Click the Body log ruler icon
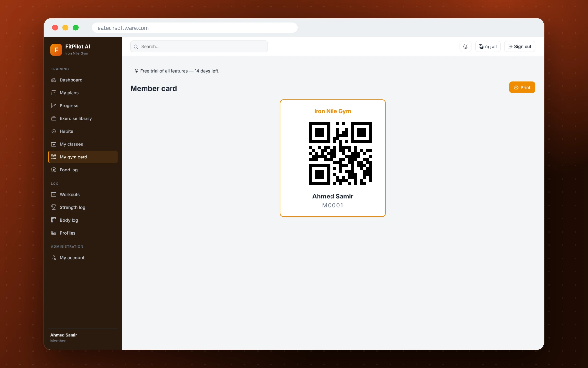Image resolution: width=588 pixels, height=368 pixels. coord(54,220)
